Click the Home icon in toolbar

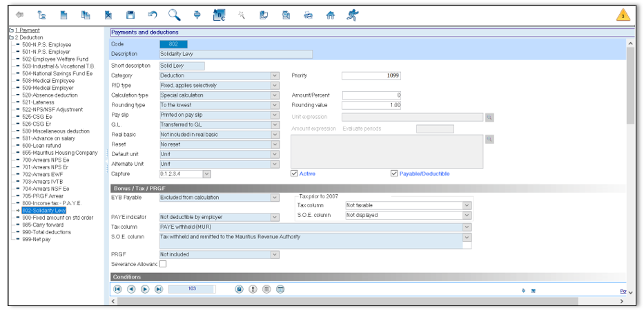[330, 14]
